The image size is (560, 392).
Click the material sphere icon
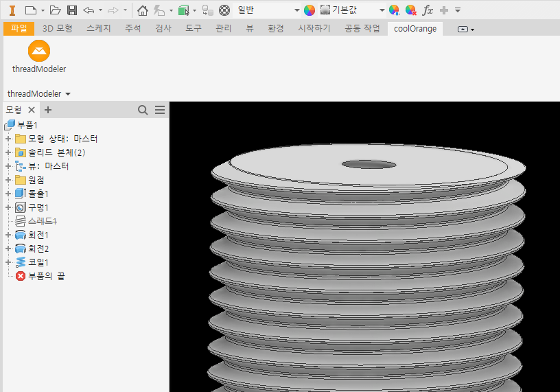224,10
